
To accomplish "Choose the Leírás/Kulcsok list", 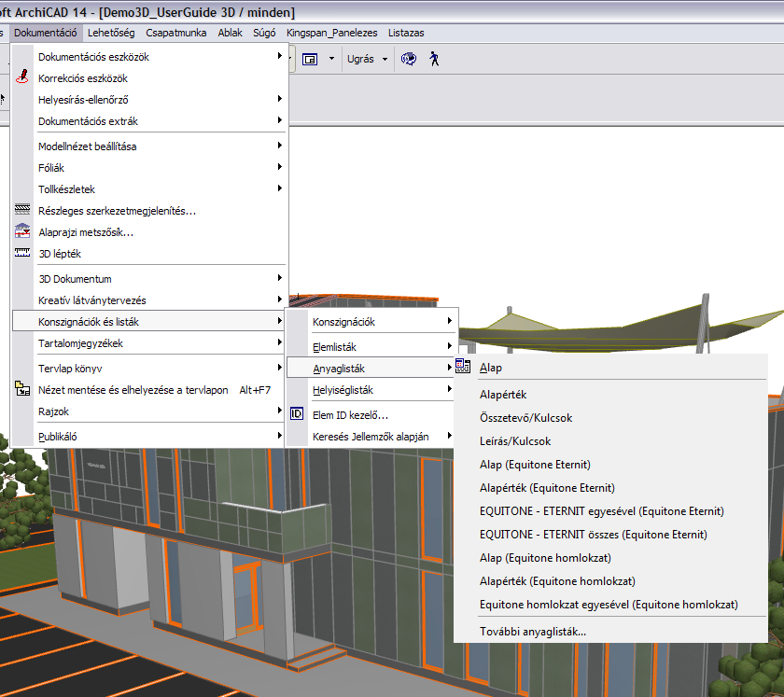I will 611,441.
